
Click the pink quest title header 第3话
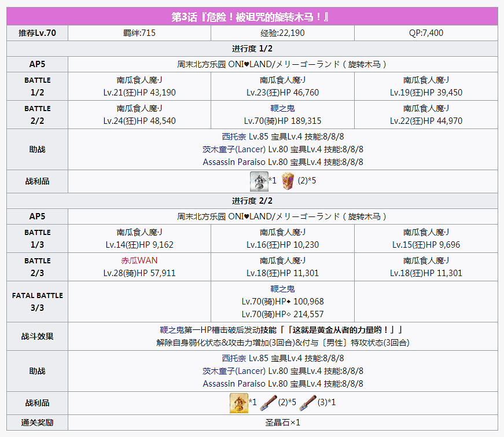(252, 17)
